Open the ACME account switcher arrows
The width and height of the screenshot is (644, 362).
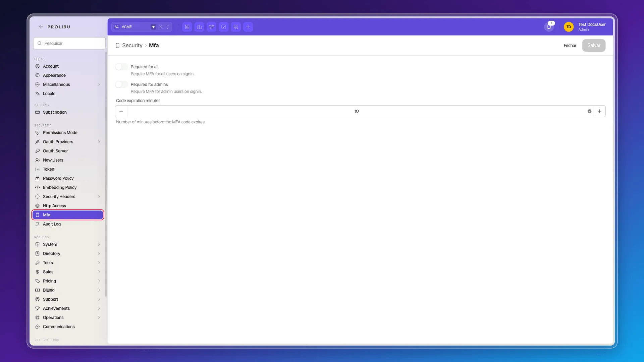click(168, 27)
